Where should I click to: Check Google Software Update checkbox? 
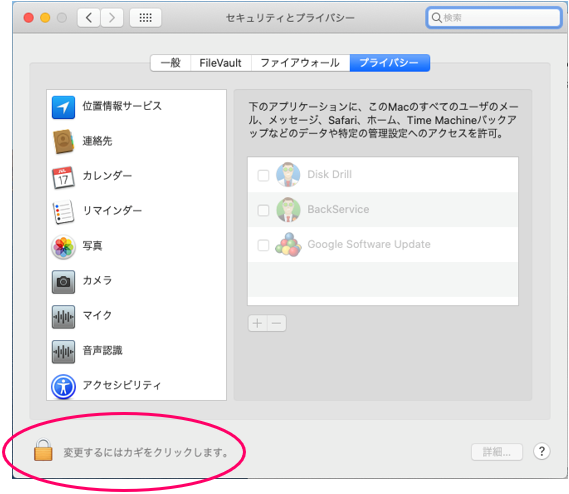pos(263,245)
